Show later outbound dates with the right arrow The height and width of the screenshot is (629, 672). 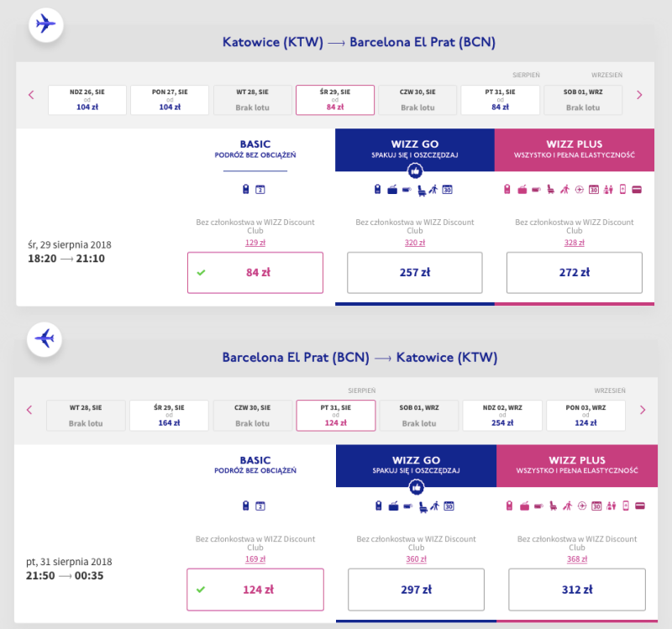coord(639,95)
